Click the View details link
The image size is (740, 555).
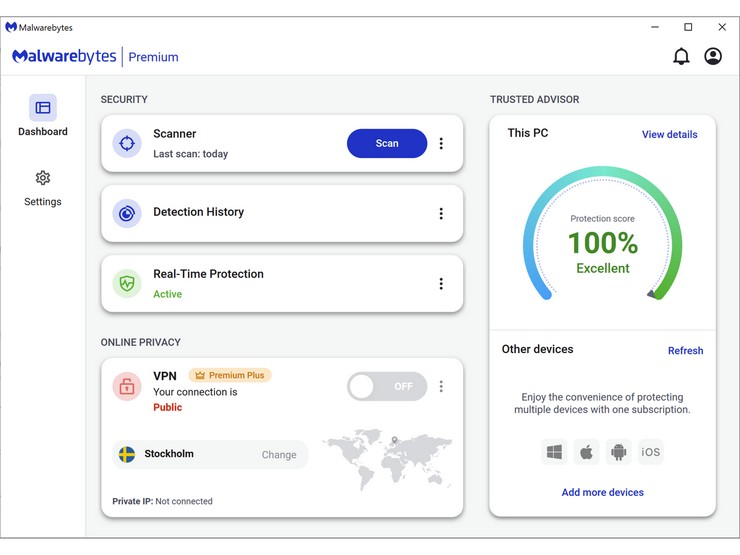669,134
